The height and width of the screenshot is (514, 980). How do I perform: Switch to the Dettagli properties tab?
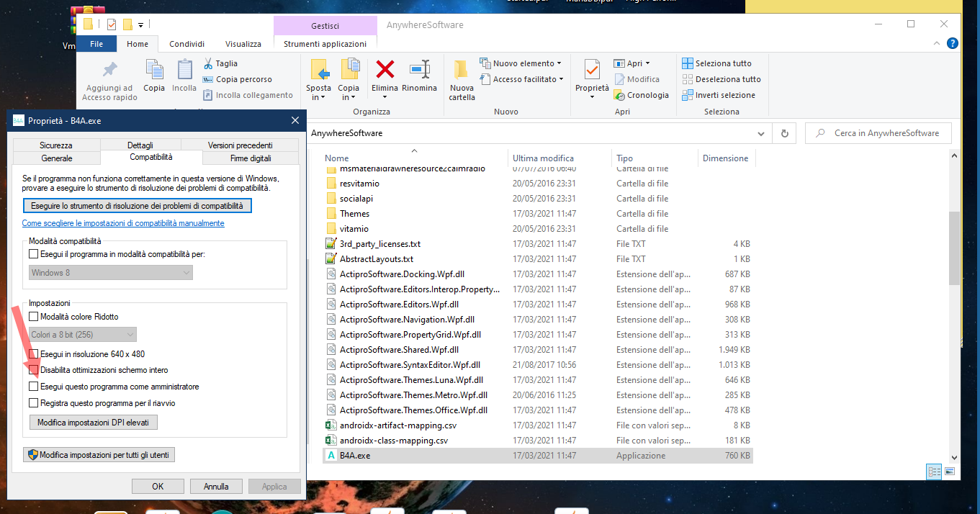[140, 145]
